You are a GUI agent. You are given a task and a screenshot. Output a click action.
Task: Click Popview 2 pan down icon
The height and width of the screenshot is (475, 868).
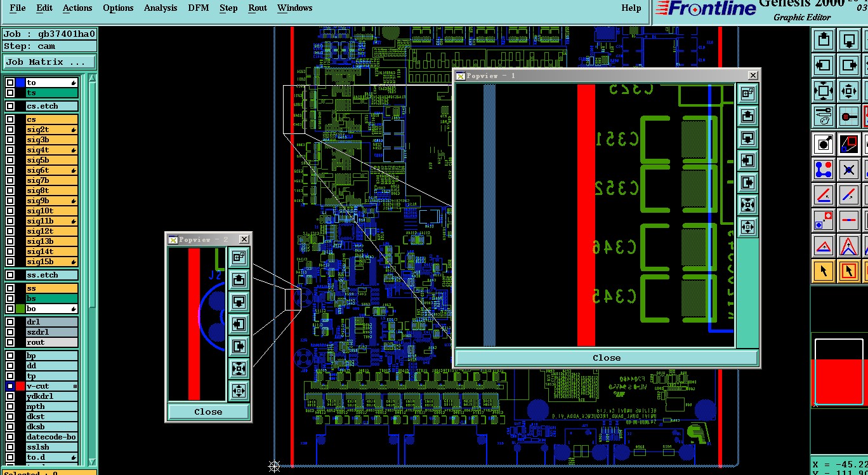239,300
